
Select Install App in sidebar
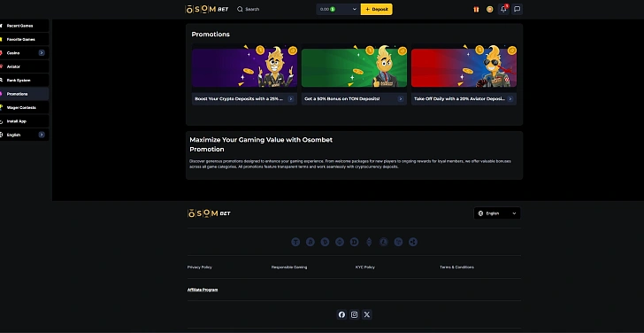24,120
